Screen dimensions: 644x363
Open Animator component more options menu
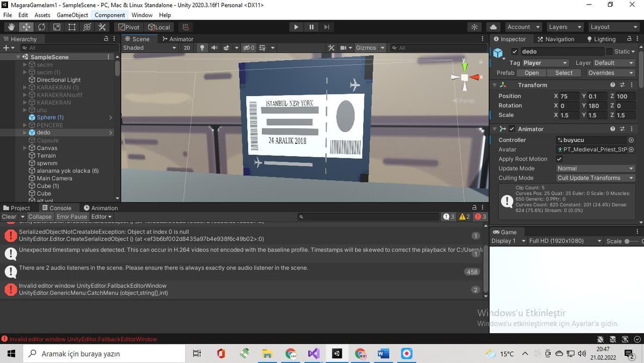[631, 129]
